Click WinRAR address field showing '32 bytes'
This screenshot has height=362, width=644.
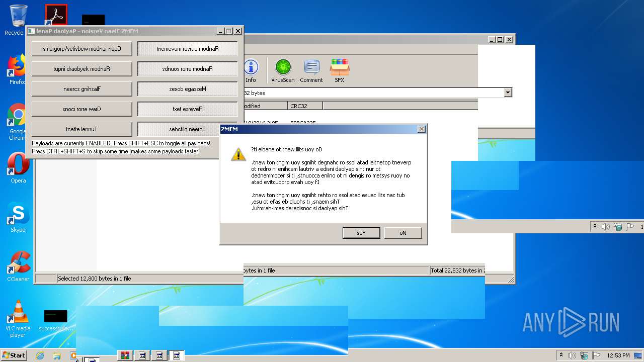click(374, 93)
